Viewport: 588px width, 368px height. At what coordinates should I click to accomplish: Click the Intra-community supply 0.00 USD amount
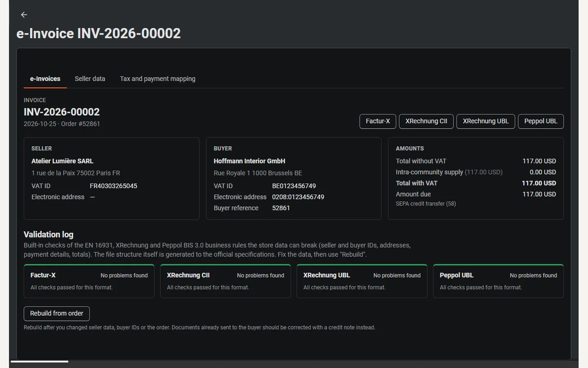[543, 172]
